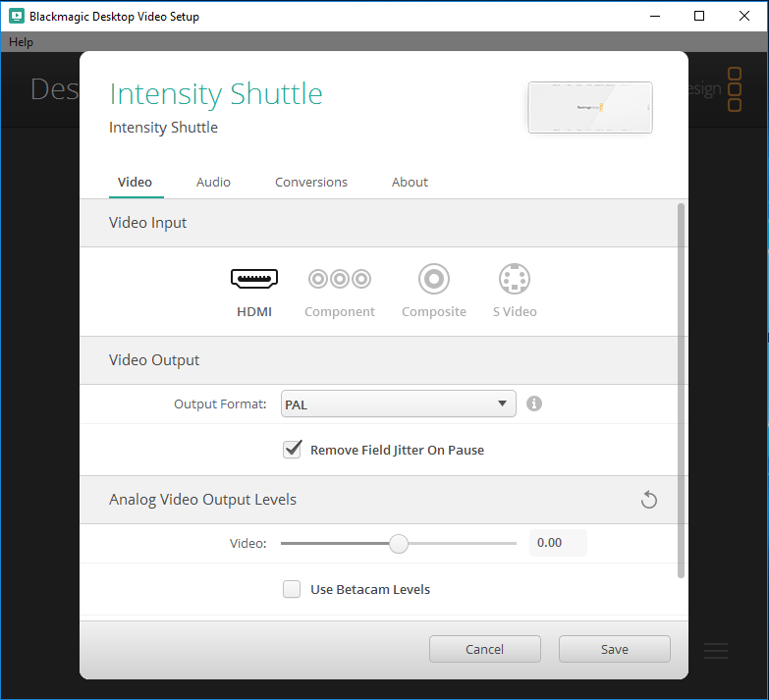Toggle Remove Field Jitter On Pause checkbox
769x700 pixels.
click(x=292, y=450)
